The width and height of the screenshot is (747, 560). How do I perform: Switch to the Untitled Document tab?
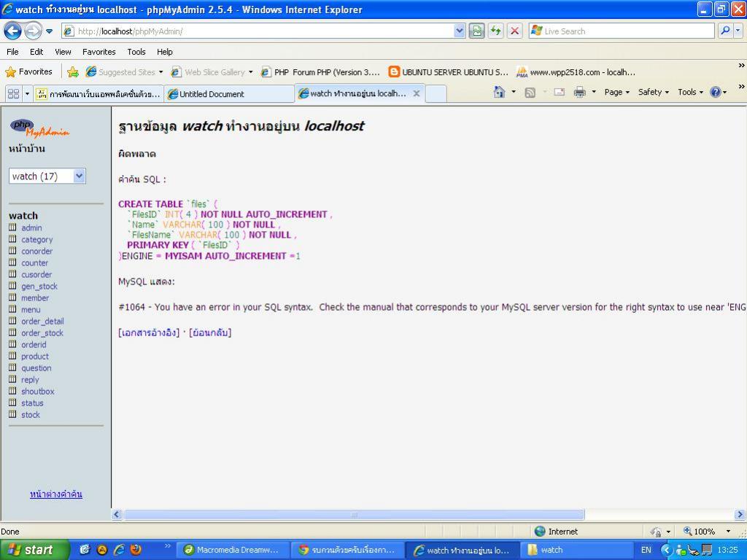coord(229,94)
